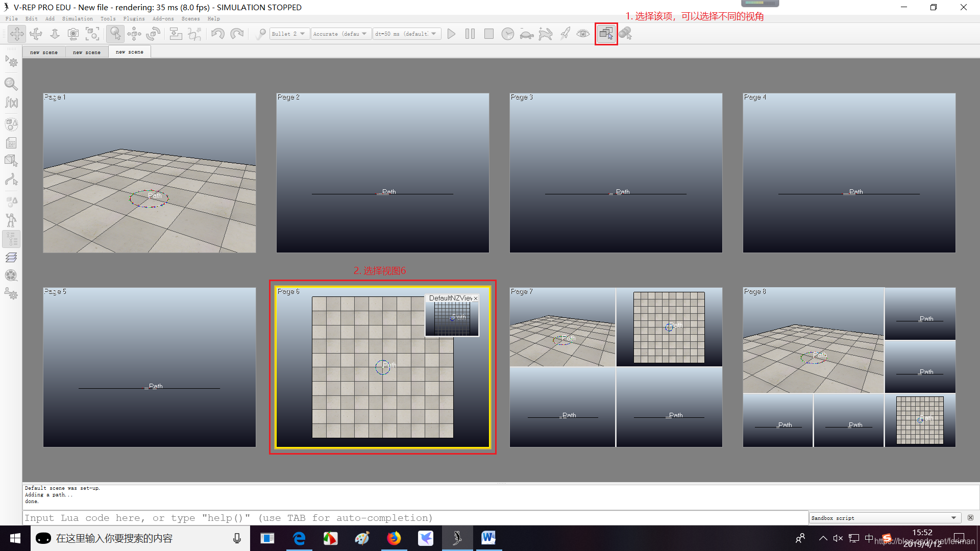The image size is (980, 551).
Task: Close the DefaultNZView floating view
Action: [476, 298]
